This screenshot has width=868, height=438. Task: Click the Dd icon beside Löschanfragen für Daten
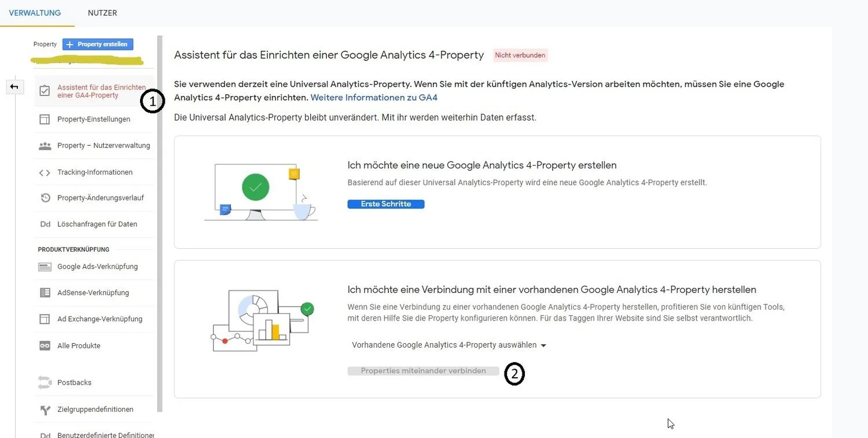pos(45,224)
